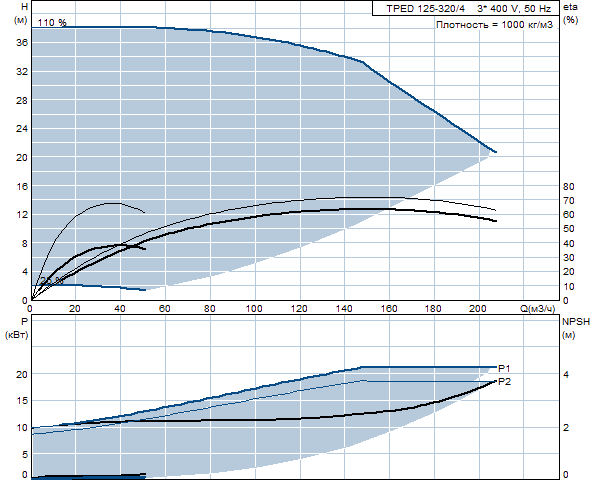The height and width of the screenshot is (480, 592).
Task: Click flow axis value 100
Action: click(x=254, y=309)
